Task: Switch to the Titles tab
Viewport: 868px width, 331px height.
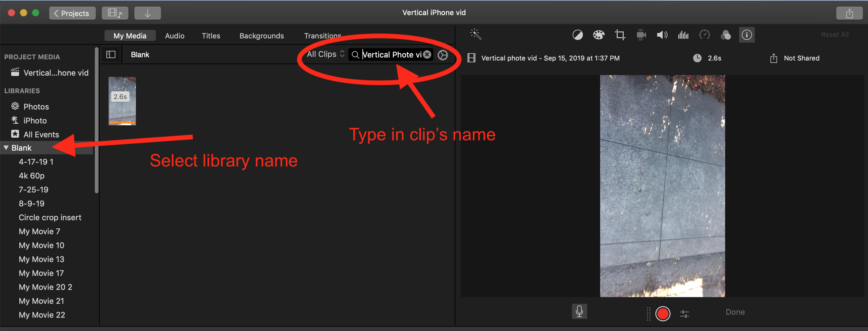Action: pos(211,36)
